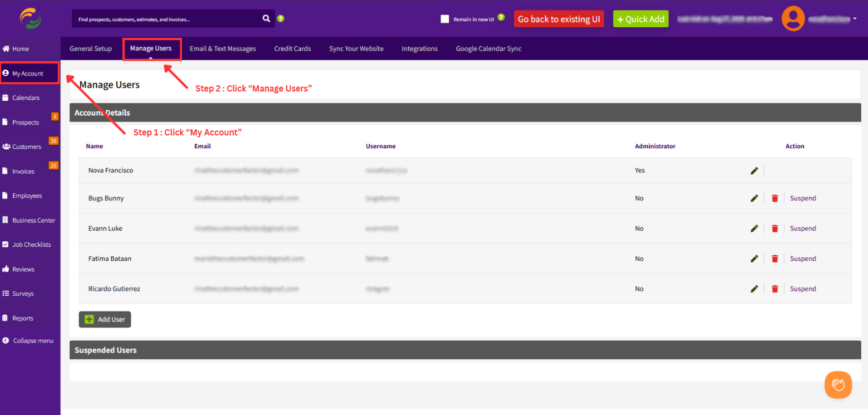The image size is (868, 415).
Task: Click the edit pencil for Fatima Bataan
Action: click(754, 259)
